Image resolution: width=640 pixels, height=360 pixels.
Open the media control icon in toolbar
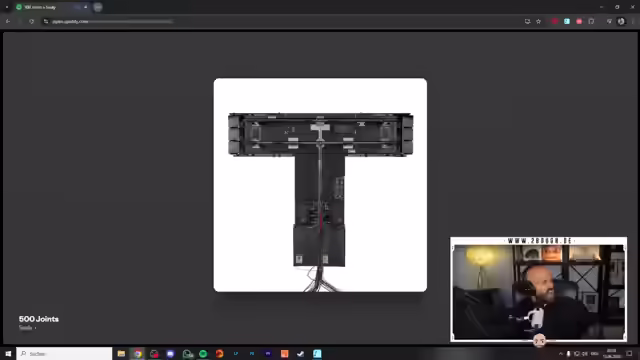coord(609,21)
